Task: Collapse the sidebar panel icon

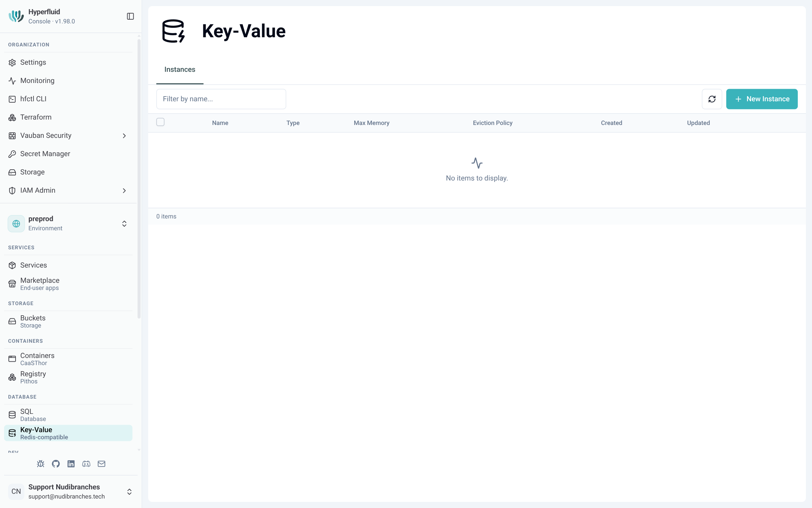Action: click(x=130, y=16)
